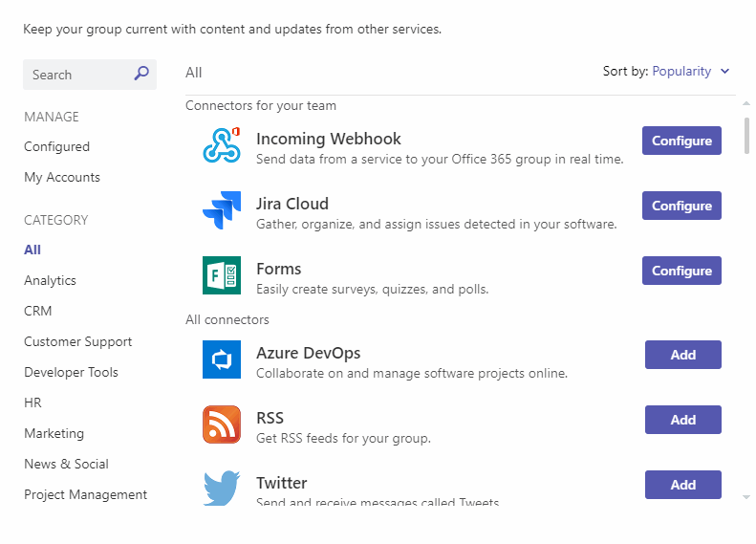Screen dimensions: 756x544
Task: Click 'Send data from a service' description
Action: click(440, 159)
